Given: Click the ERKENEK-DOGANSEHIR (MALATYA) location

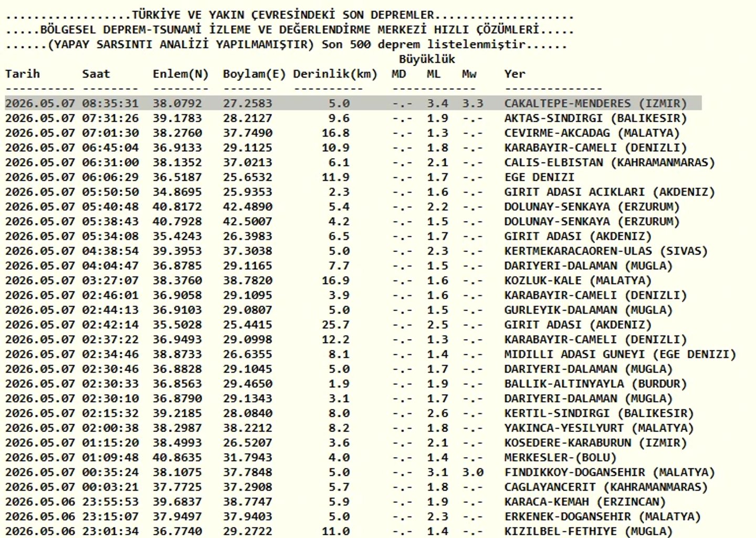Looking at the screenshot, I should [x=602, y=516].
